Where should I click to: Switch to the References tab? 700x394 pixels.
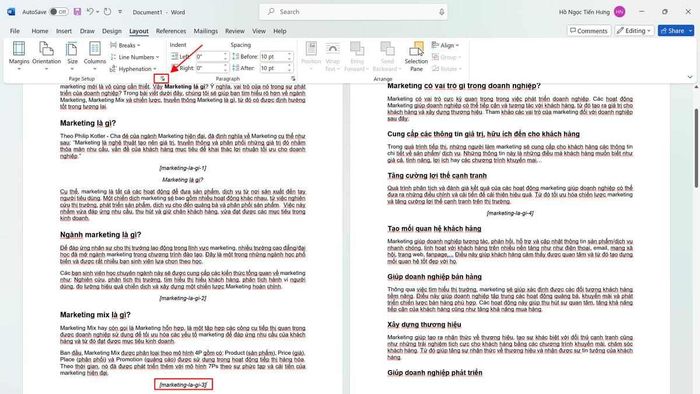171,31
